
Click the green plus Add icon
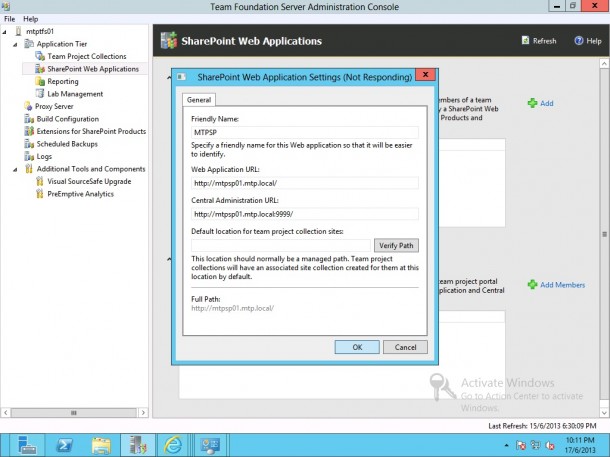(x=532, y=103)
